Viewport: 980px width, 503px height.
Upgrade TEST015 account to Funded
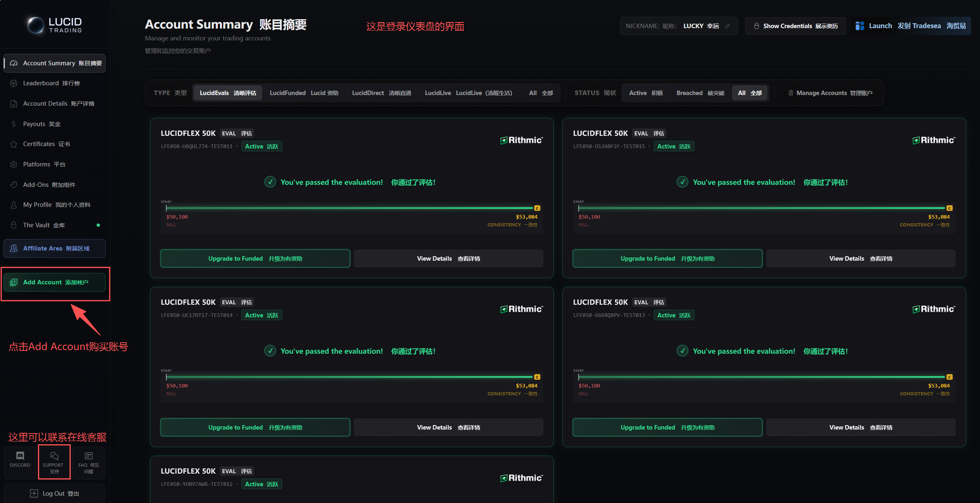668,259
